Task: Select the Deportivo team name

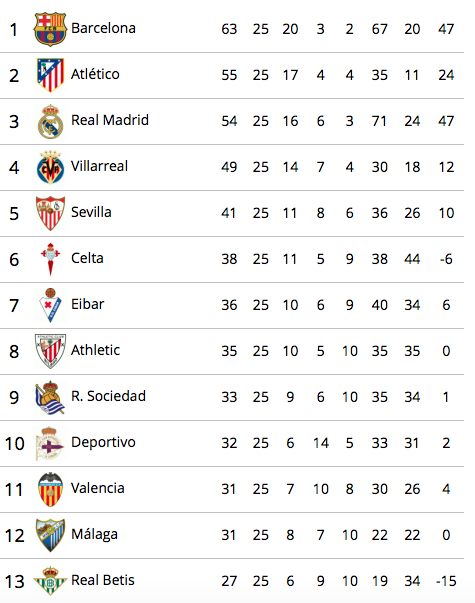Action: coord(103,442)
